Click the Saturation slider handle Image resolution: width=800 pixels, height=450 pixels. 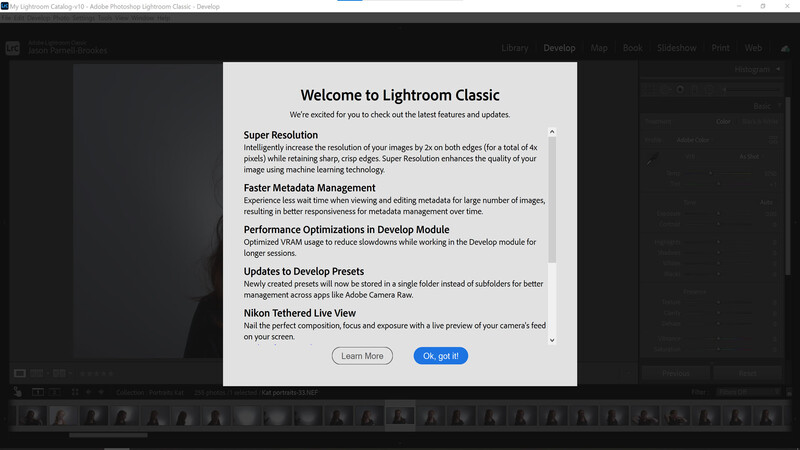click(718, 349)
